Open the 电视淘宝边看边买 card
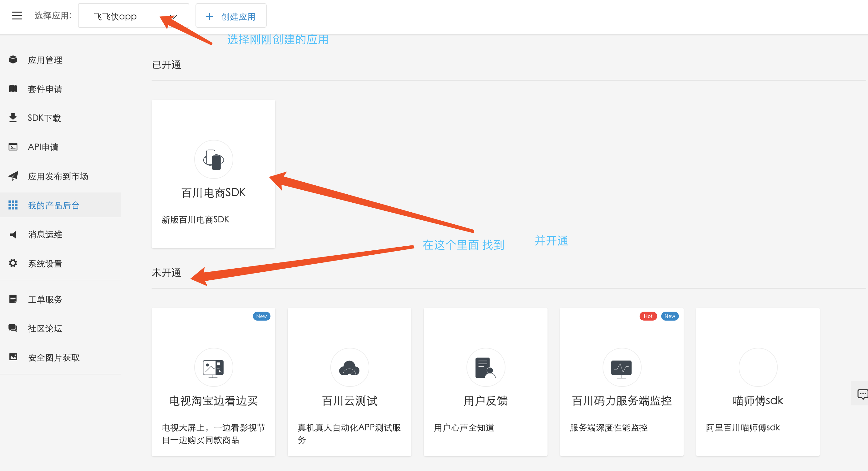 [213, 382]
